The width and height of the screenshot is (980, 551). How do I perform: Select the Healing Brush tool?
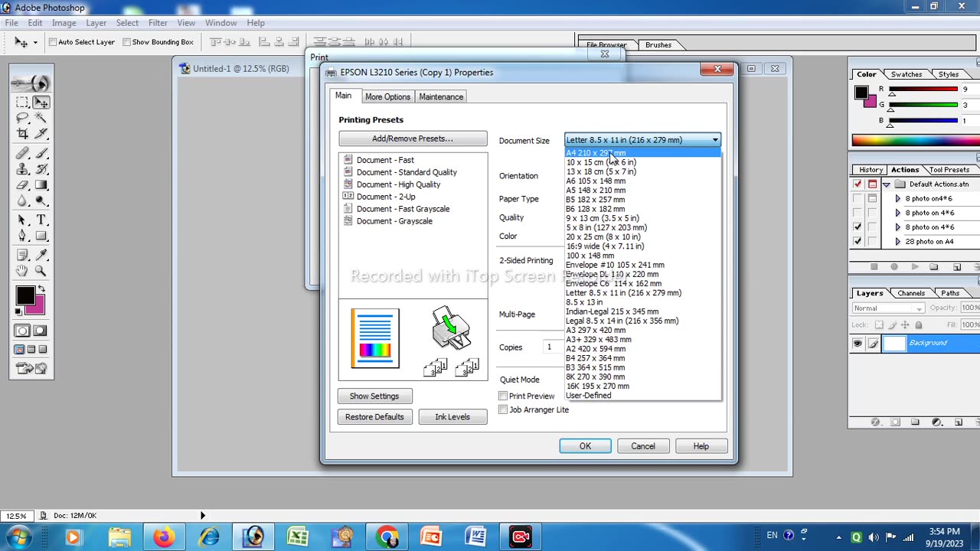(22, 154)
